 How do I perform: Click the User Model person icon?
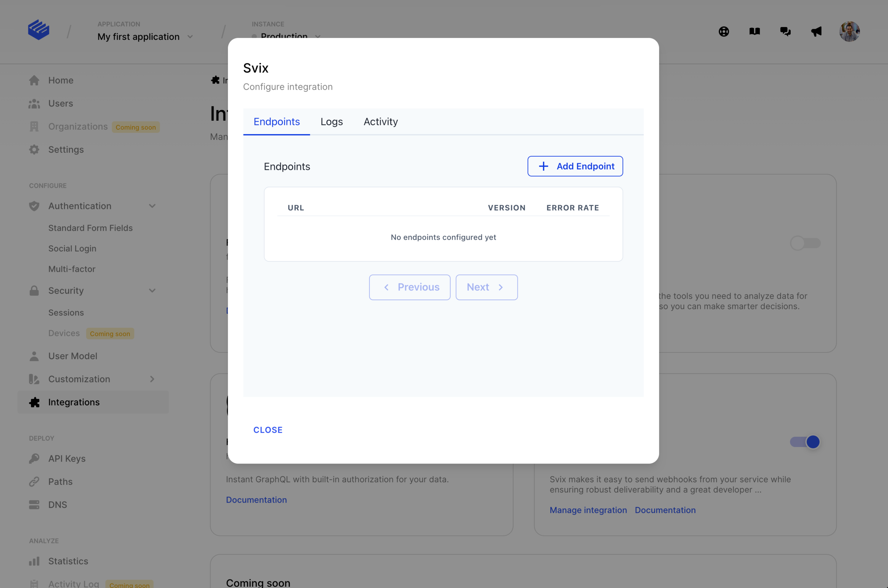(x=34, y=356)
